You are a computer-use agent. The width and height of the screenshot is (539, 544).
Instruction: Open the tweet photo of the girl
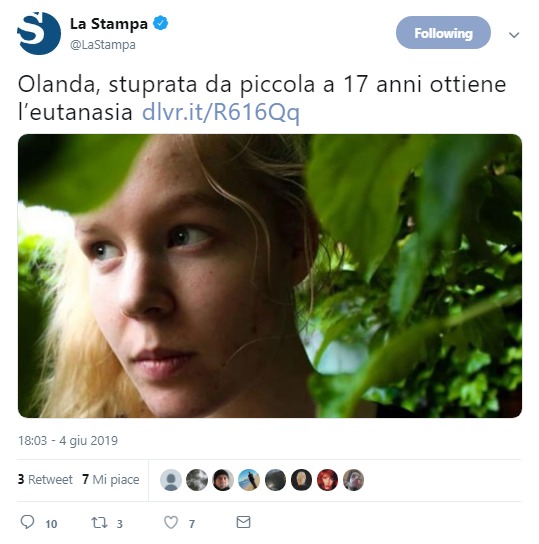tap(270, 276)
